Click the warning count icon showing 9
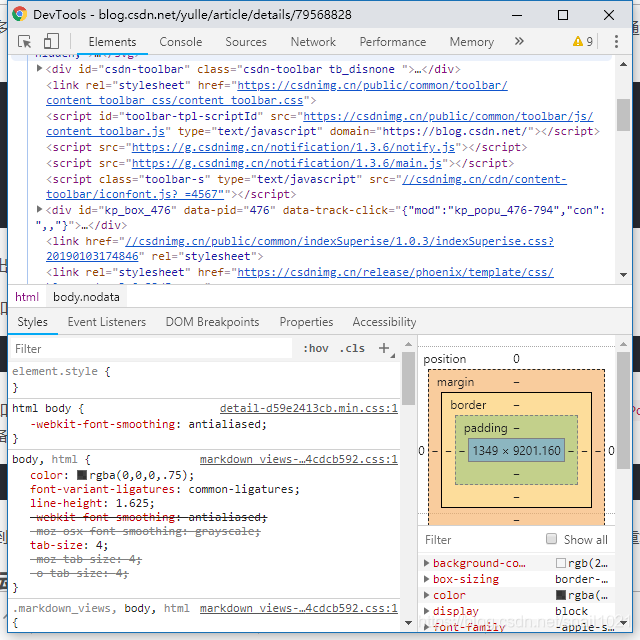The image size is (640, 640). tap(583, 41)
